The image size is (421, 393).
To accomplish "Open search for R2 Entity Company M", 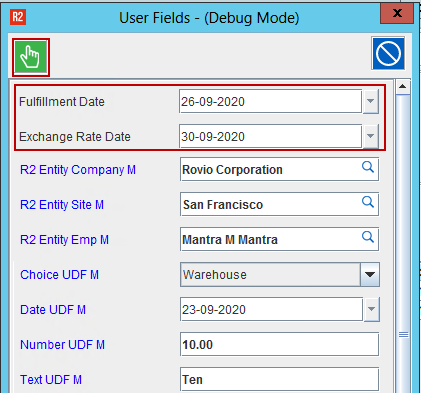I will (x=368, y=167).
